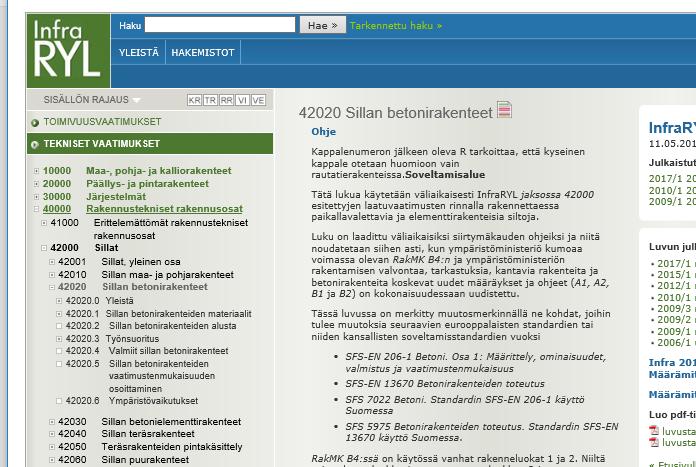Select Sillan betonielementtirakenteet

click(x=171, y=422)
